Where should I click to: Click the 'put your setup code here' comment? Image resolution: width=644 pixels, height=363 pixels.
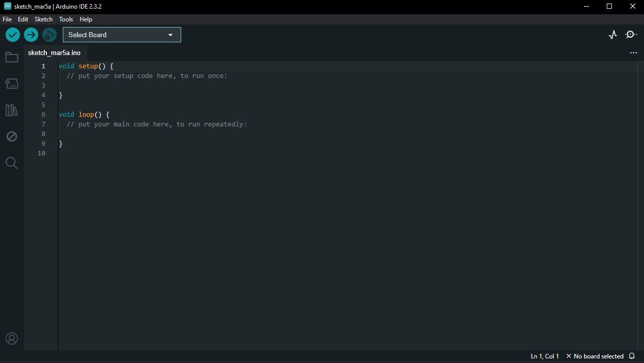(x=147, y=75)
